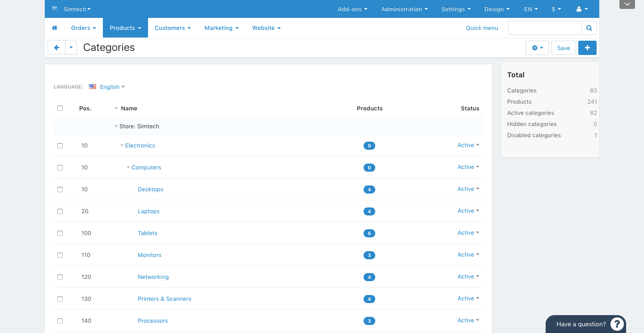Collapse the Computers category tree

pyautogui.click(x=128, y=167)
